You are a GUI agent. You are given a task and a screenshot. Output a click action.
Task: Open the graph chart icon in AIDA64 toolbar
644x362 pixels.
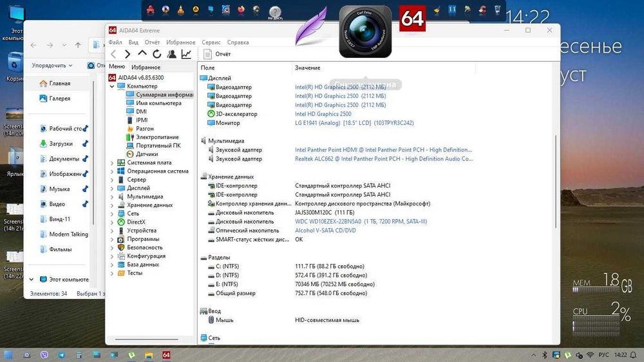click(x=187, y=54)
